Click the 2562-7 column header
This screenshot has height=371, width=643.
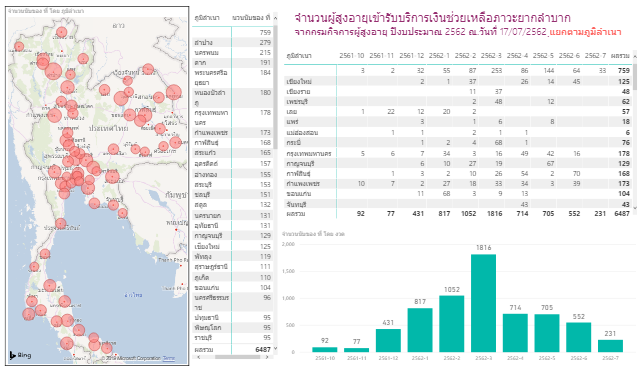click(x=595, y=56)
